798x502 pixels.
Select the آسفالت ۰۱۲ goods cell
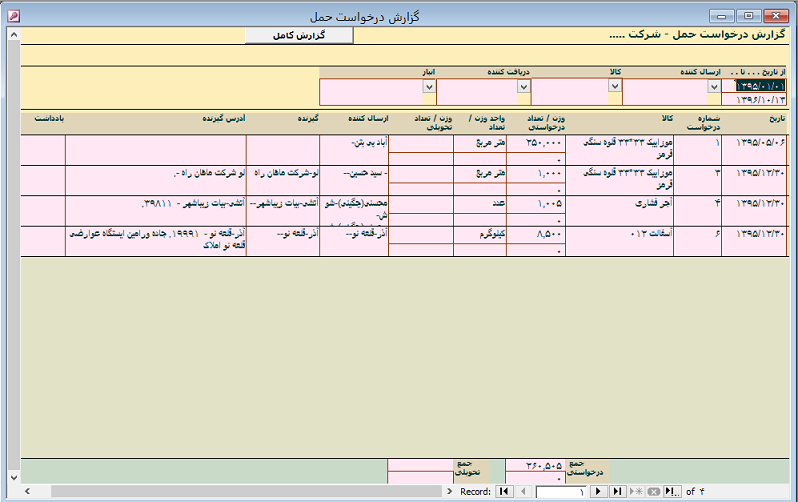point(619,241)
